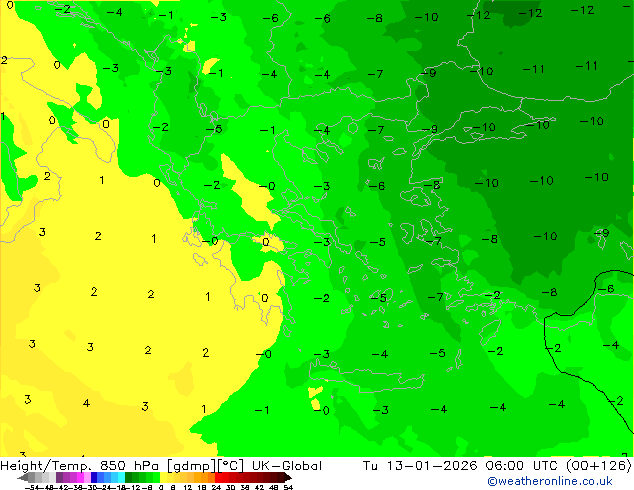Click the "06:00 UTC" valid time

[x=521, y=466]
